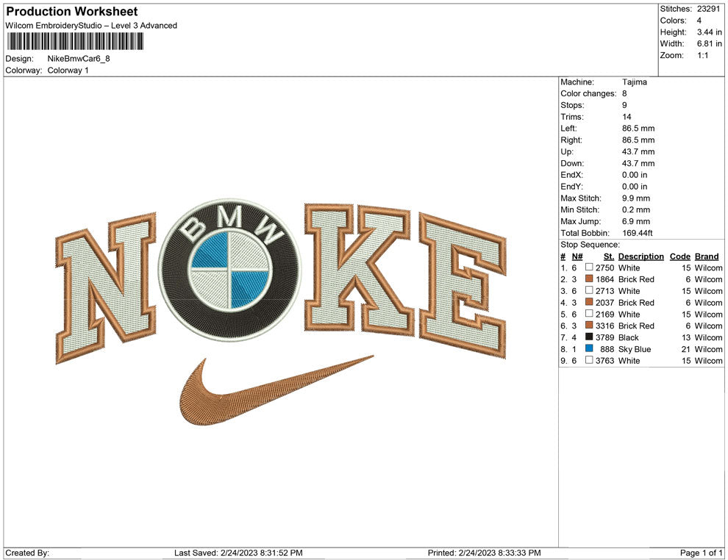This screenshot has width=728, height=560.
Task: Pick the Black swatch for thread 3789
Action: point(589,337)
